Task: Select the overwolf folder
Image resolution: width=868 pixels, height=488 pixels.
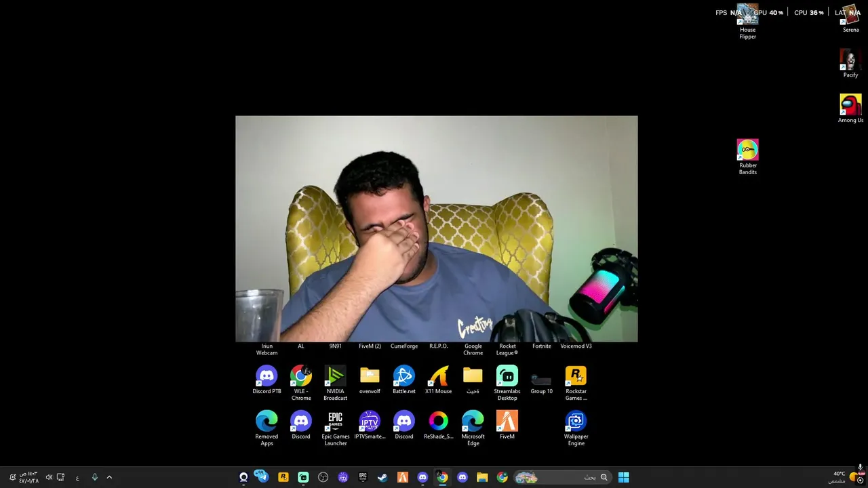Action: (x=370, y=380)
